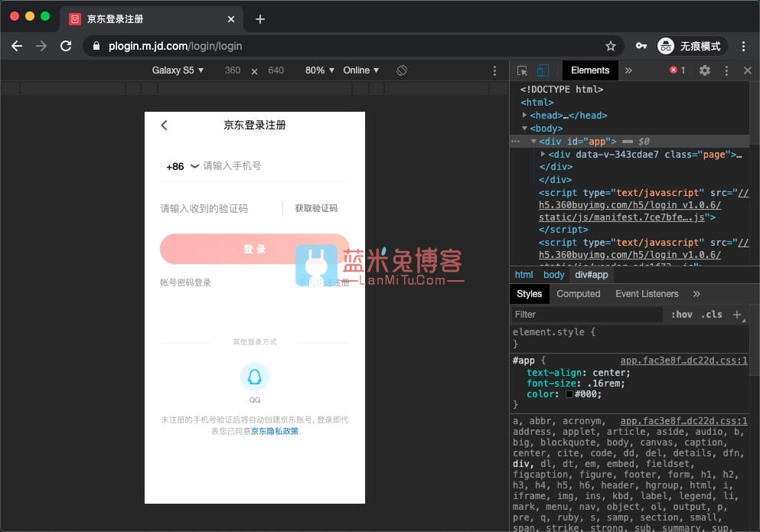Screen dimensions: 760x532
Task: Click the pink 登录 button
Action: [254, 249]
